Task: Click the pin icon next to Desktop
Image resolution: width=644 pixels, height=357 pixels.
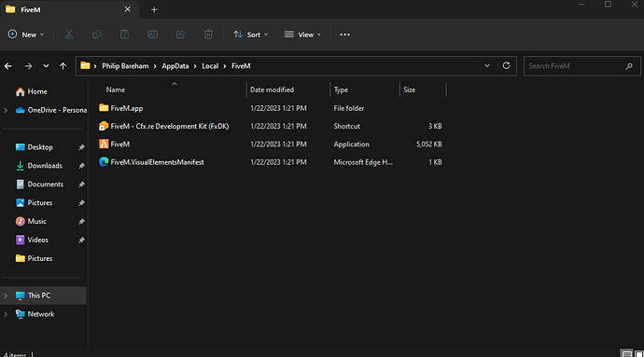Action: pyautogui.click(x=81, y=147)
